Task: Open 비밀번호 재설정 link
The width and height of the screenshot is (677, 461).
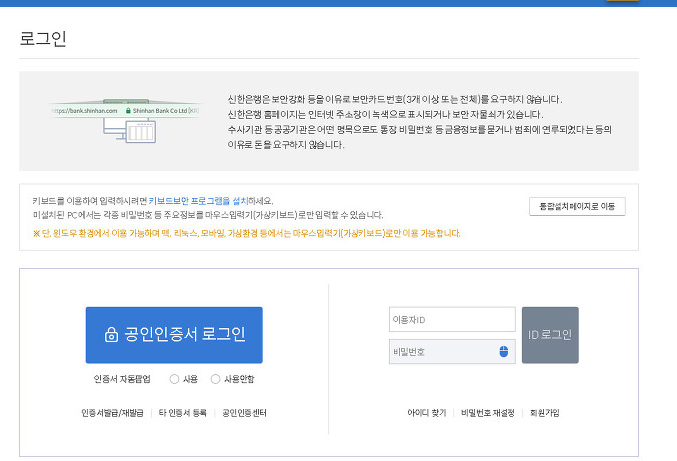Action: click(488, 413)
